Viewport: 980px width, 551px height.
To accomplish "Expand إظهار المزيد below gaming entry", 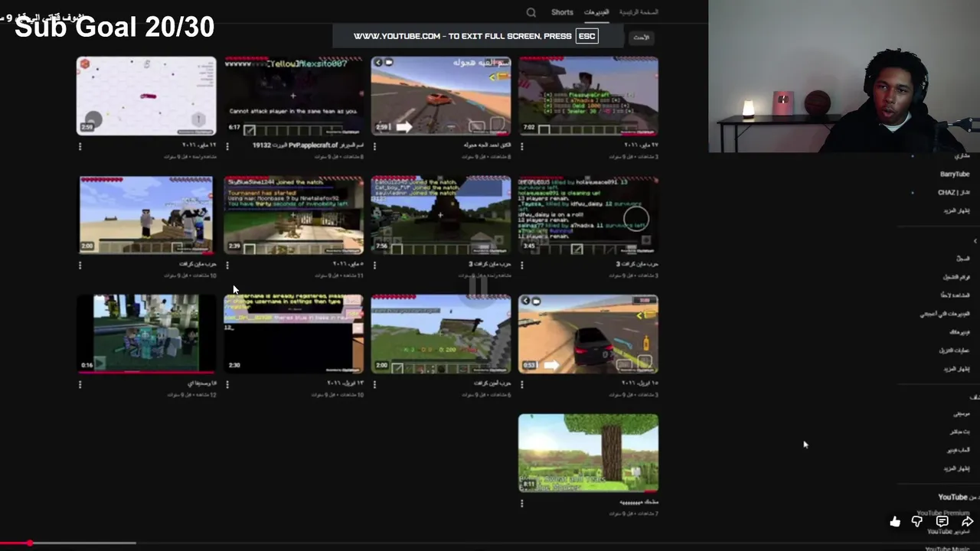I will (x=956, y=469).
